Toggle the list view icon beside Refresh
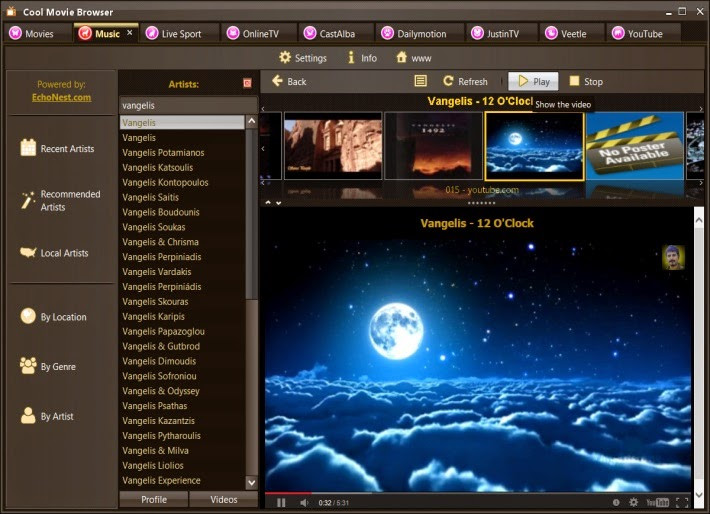This screenshot has height=514, width=710. click(x=420, y=81)
